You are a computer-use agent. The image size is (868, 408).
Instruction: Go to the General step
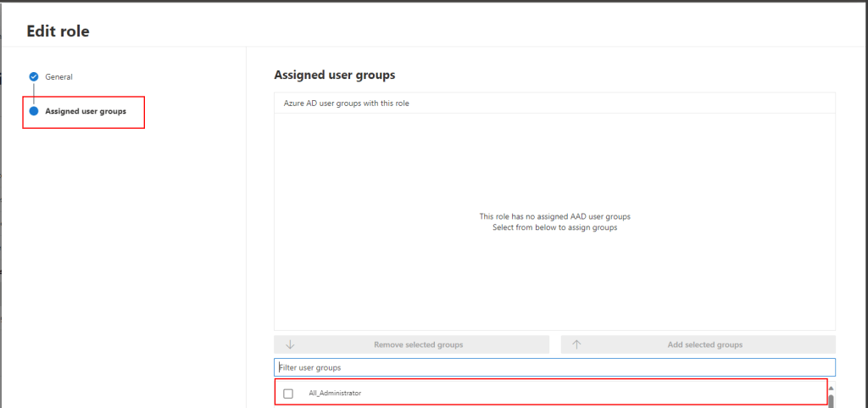(x=58, y=76)
